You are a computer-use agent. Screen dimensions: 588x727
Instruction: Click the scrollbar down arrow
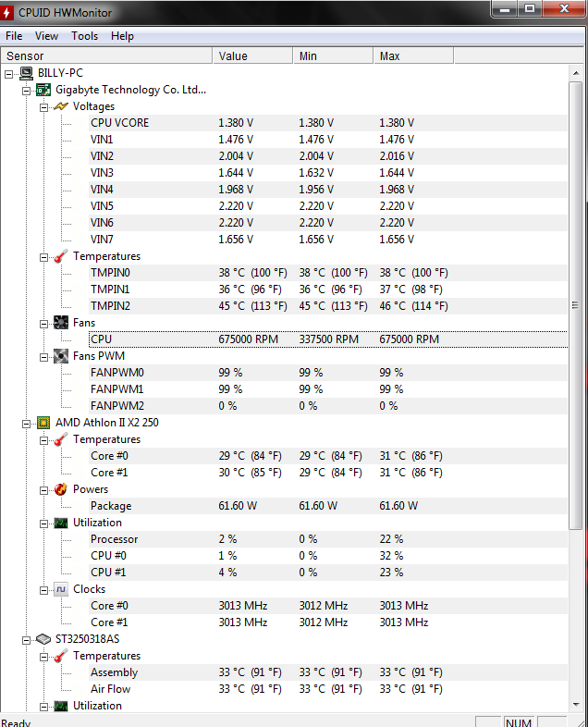point(575,705)
